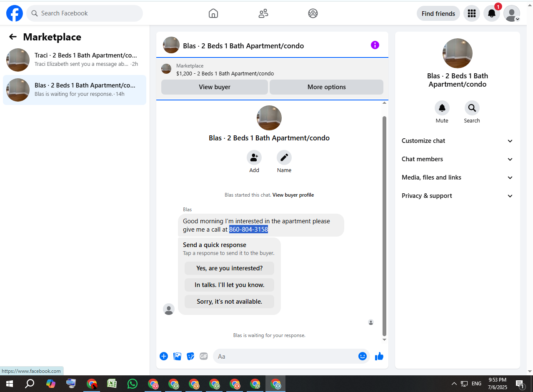Send quick reply 'Sorry, it's not available.'

[230, 302]
